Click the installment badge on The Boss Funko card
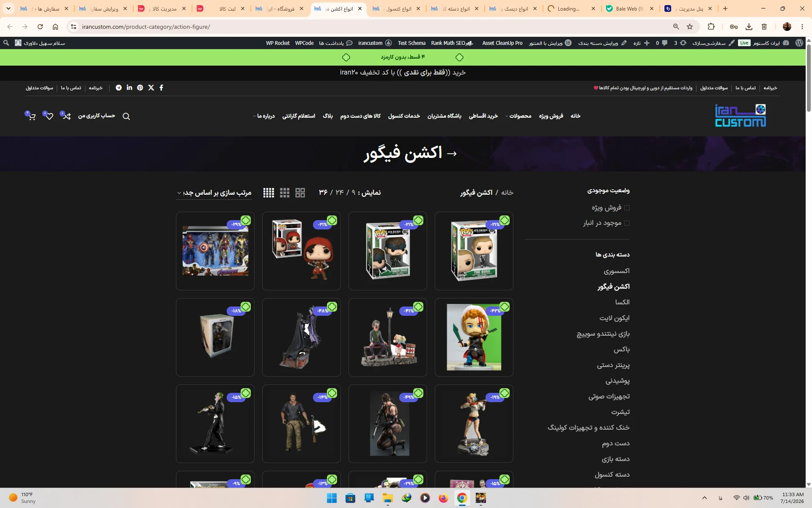The image size is (812, 508). [x=505, y=220]
